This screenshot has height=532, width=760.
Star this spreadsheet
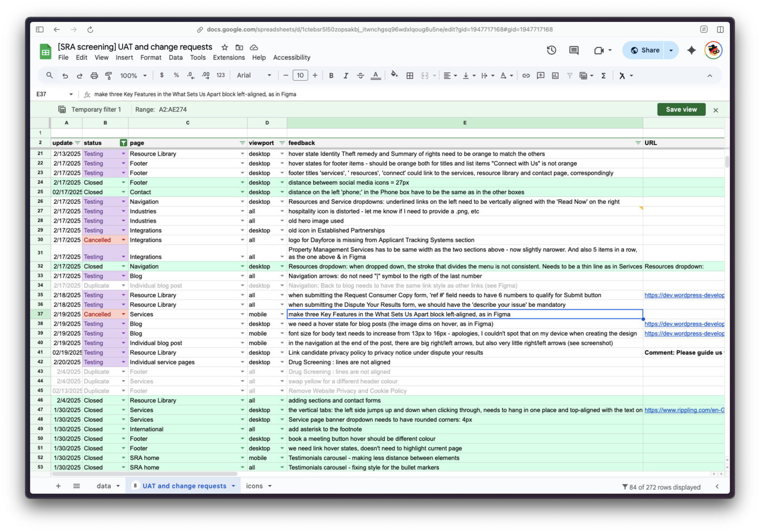[x=225, y=47]
